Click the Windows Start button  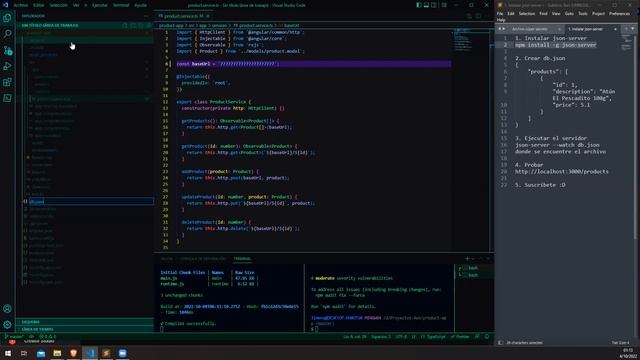point(8,353)
